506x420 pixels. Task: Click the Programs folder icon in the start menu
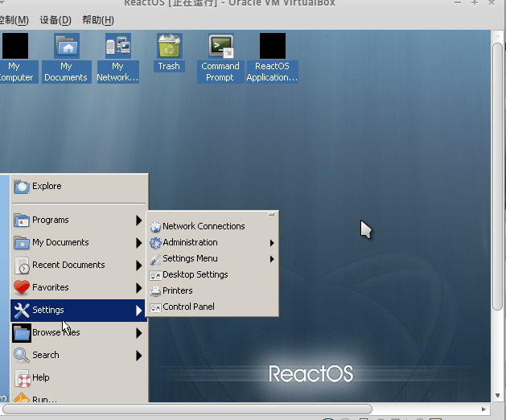tap(22, 220)
